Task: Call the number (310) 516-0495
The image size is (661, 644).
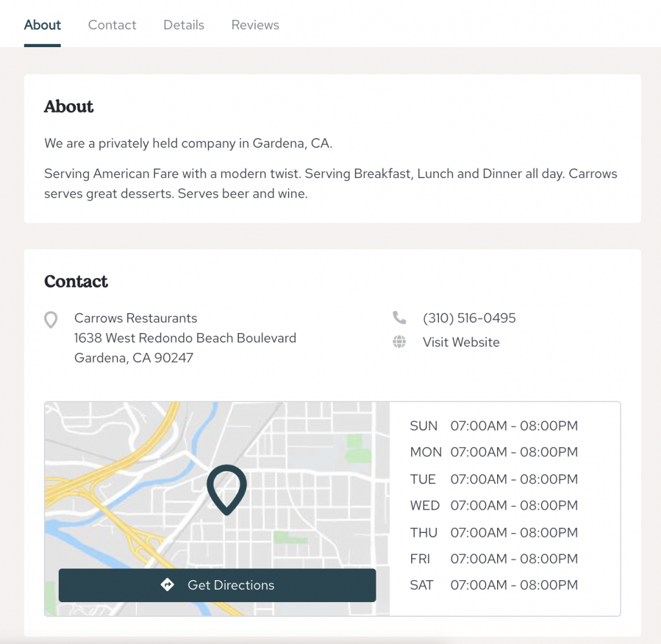Action: [x=469, y=318]
